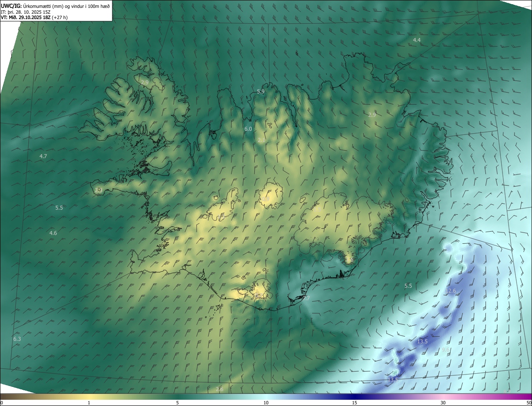Click the 6.0 value label on the map
532x406 pixels.
[x=248, y=129]
